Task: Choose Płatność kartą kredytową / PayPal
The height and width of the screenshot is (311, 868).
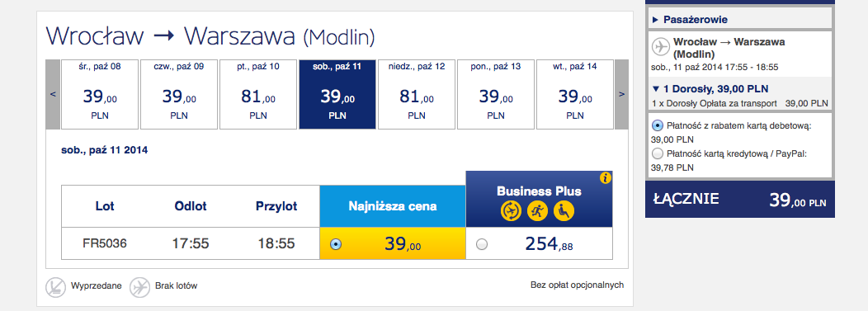Action: [x=658, y=153]
